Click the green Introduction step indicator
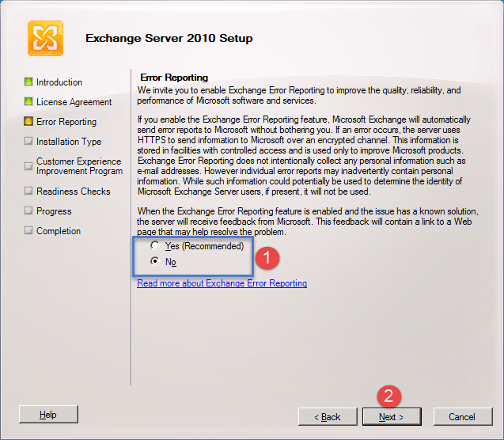 point(28,82)
